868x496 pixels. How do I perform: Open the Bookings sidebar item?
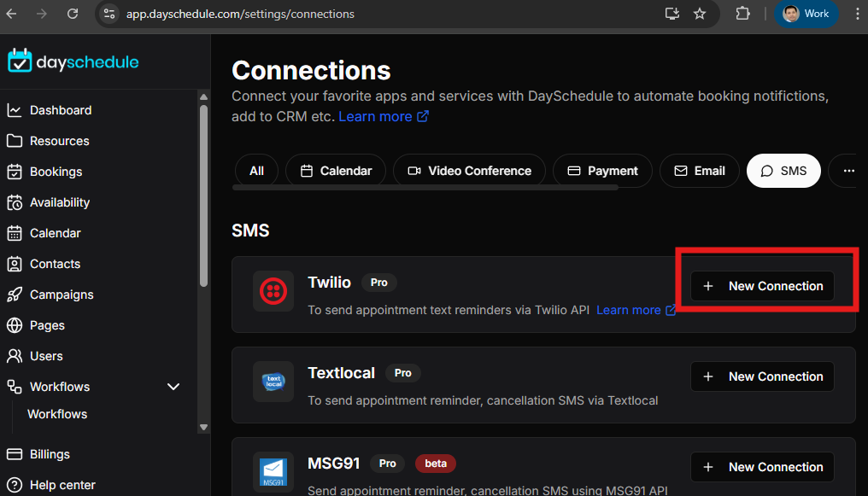tap(56, 172)
